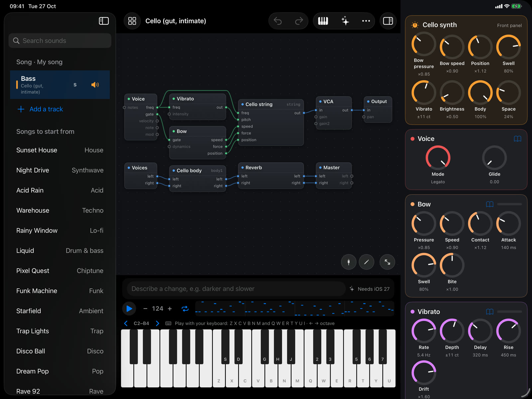Select the Sunset House starter song
Image resolution: width=532 pixels, height=399 pixels.
(x=60, y=150)
